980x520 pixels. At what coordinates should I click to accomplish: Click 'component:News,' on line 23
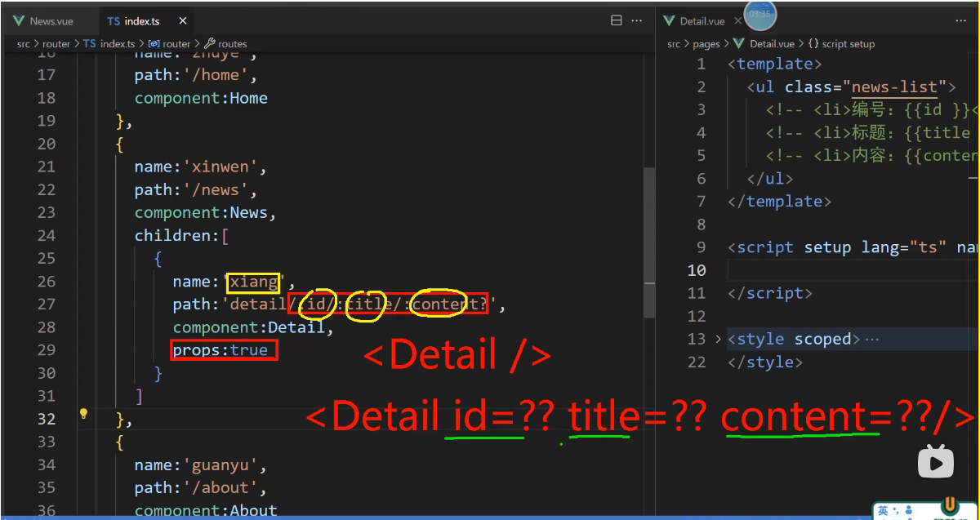coord(206,212)
